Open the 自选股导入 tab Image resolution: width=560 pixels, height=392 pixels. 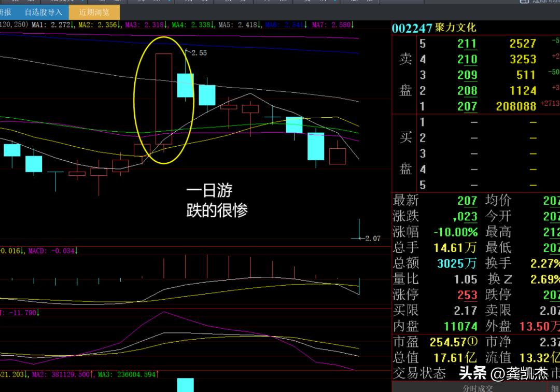pyautogui.click(x=43, y=12)
